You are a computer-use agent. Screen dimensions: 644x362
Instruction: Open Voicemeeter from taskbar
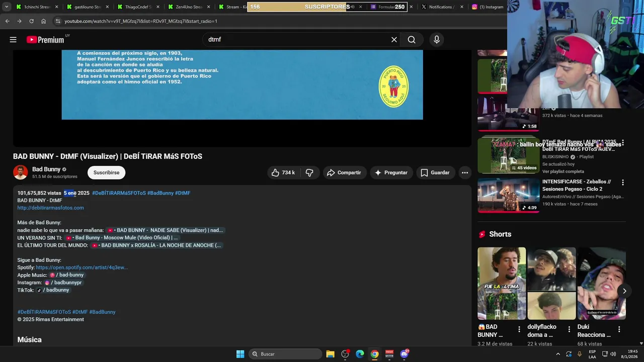(x=389, y=354)
